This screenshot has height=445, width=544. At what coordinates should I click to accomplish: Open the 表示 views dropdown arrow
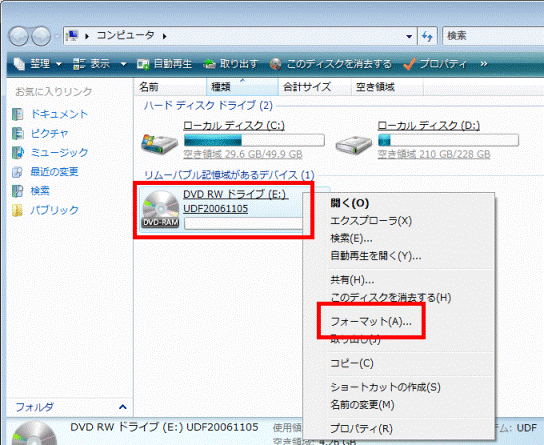pos(123,64)
